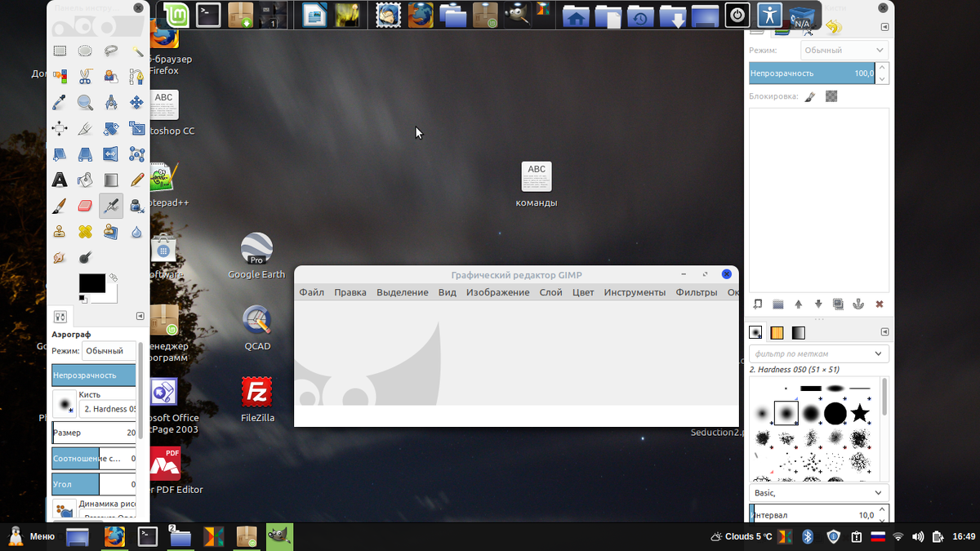The height and width of the screenshot is (551, 980).
Task: Select the Scissors Select tool
Action: 85,77
